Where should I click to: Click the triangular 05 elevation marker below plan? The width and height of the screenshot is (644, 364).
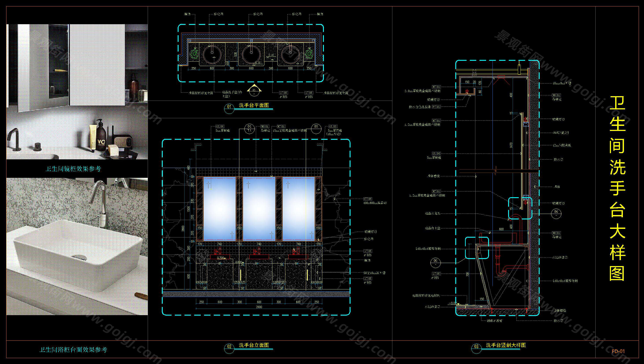[x=254, y=91]
